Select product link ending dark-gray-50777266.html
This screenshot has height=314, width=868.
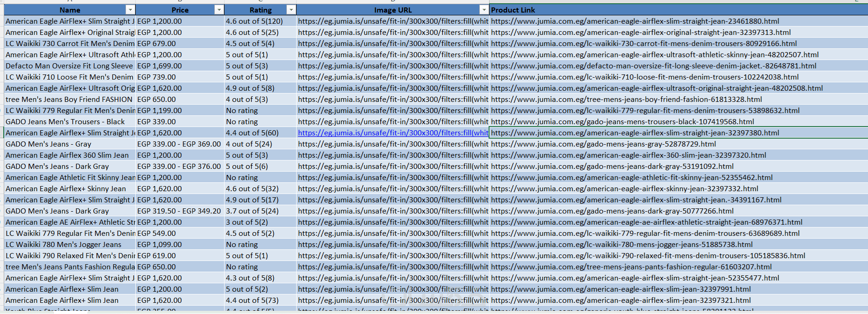pyautogui.click(x=678, y=211)
